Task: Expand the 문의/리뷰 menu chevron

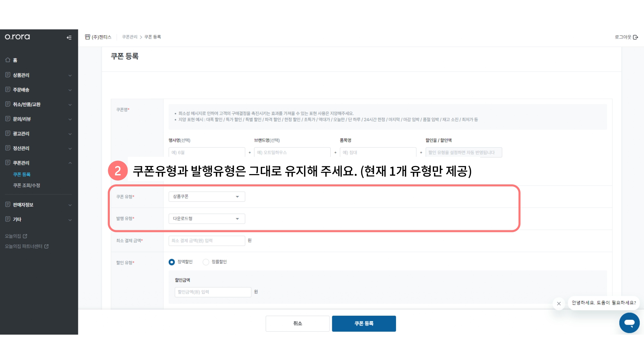Action: (x=70, y=119)
